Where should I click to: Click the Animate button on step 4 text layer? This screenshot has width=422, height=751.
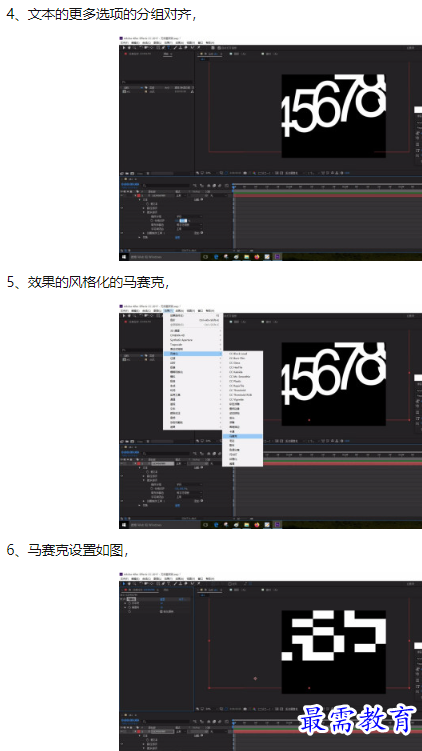pos(198,199)
